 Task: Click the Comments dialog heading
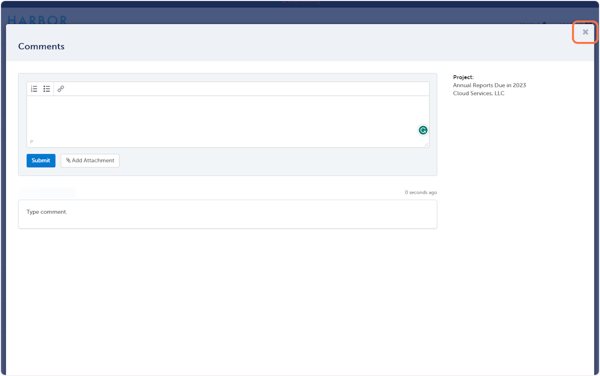click(41, 46)
